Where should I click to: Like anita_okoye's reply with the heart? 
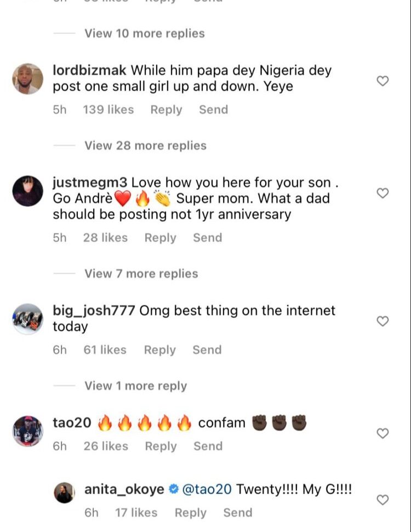pos(383,500)
